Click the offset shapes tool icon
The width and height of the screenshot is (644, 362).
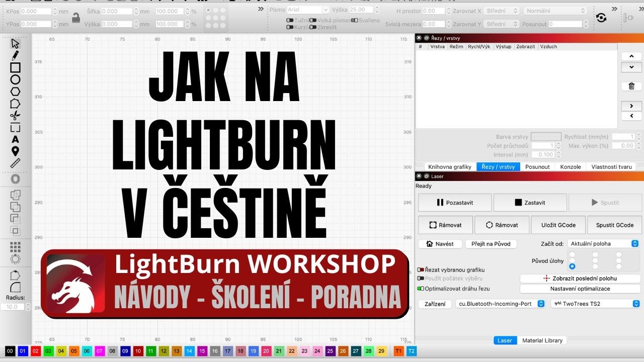(x=15, y=179)
